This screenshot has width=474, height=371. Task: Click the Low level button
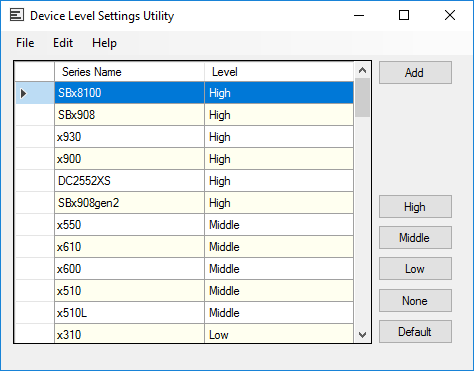pyautogui.click(x=415, y=269)
